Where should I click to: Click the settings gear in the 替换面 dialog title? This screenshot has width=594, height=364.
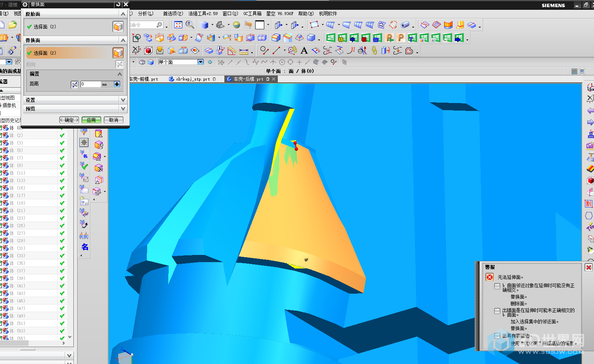pos(25,4)
